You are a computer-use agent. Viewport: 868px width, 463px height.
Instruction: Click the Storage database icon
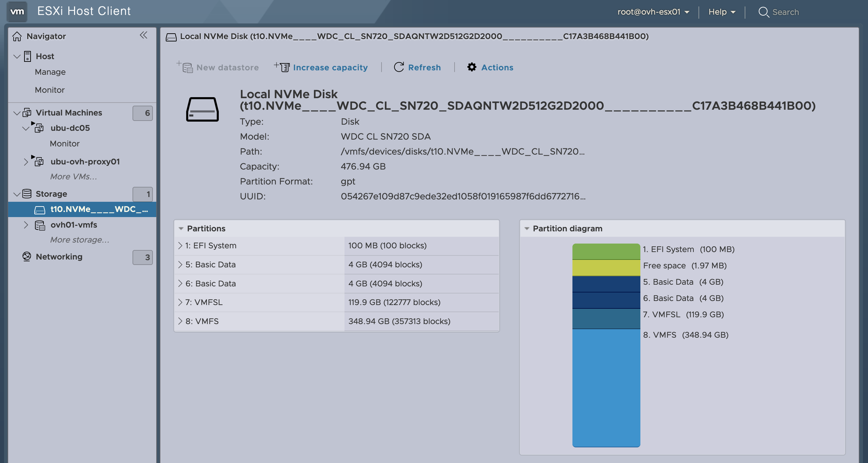click(x=27, y=194)
